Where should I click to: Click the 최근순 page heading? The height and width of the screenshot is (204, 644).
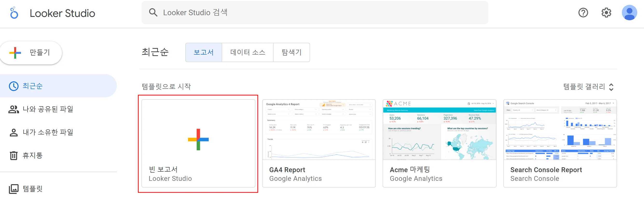pos(155,52)
